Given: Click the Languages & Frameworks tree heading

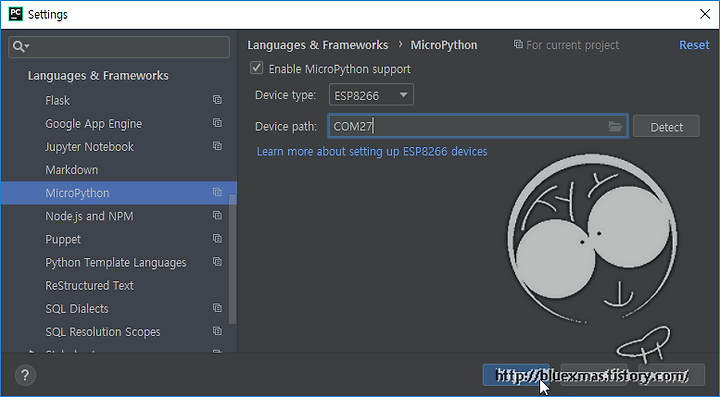Looking at the screenshot, I should tap(98, 75).
